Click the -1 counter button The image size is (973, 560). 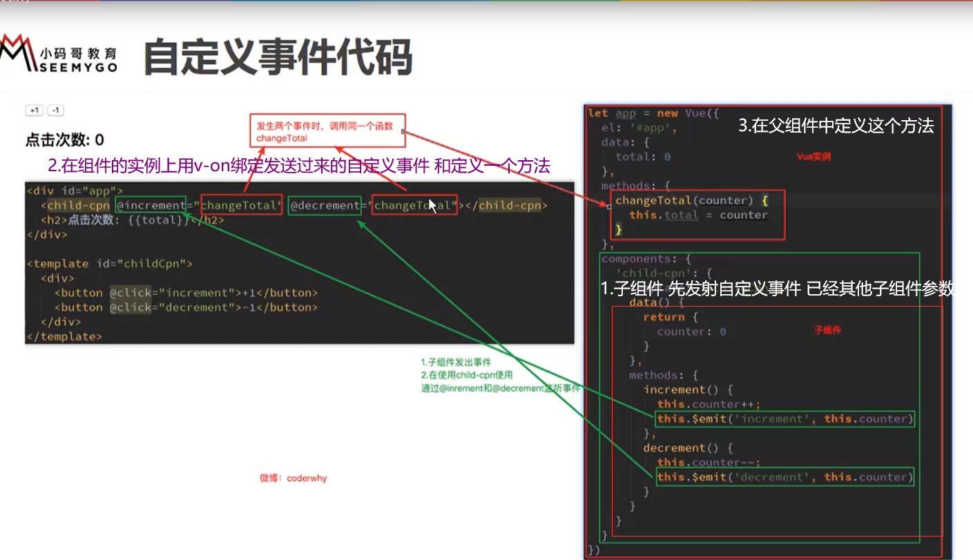point(55,110)
